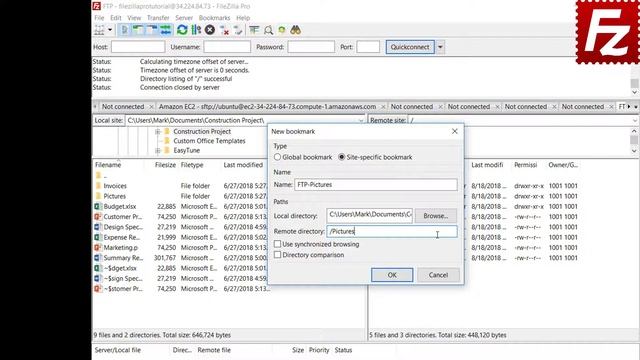640x360 pixels.
Task: Sort remote files by Permissions column
Action: click(x=525, y=165)
